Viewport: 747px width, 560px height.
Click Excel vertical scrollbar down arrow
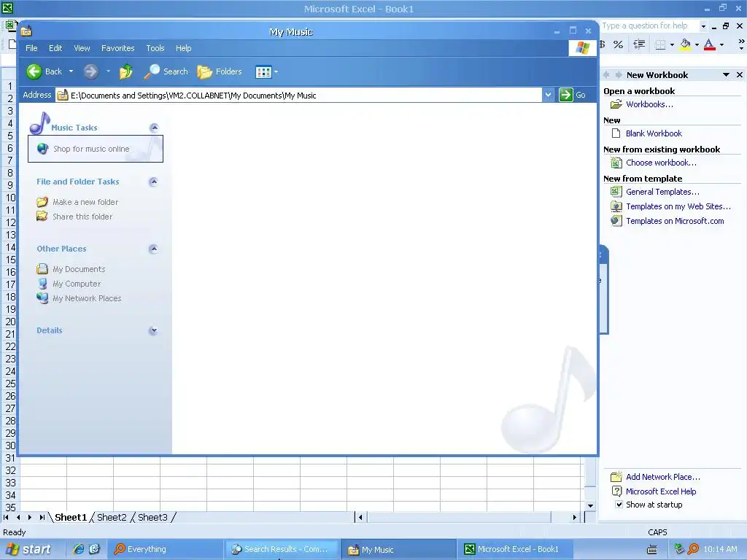point(590,506)
